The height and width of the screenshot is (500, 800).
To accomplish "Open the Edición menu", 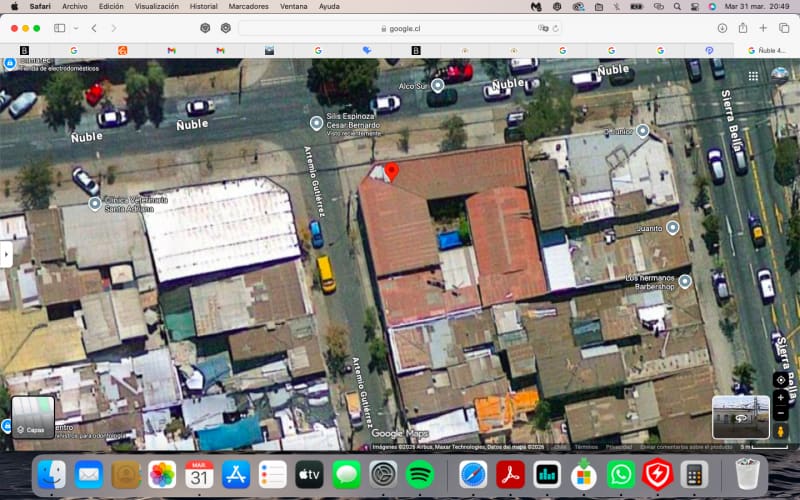I will tap(111, 6).
